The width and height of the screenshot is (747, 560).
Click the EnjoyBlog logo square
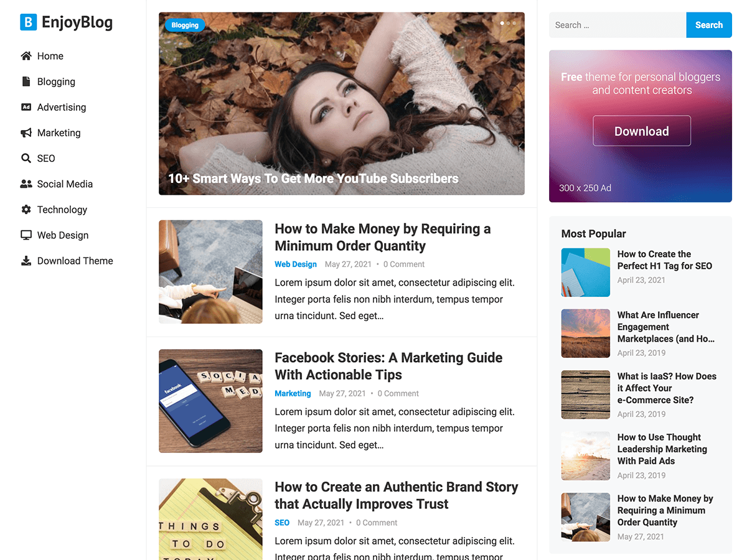[x=27, y=22]
